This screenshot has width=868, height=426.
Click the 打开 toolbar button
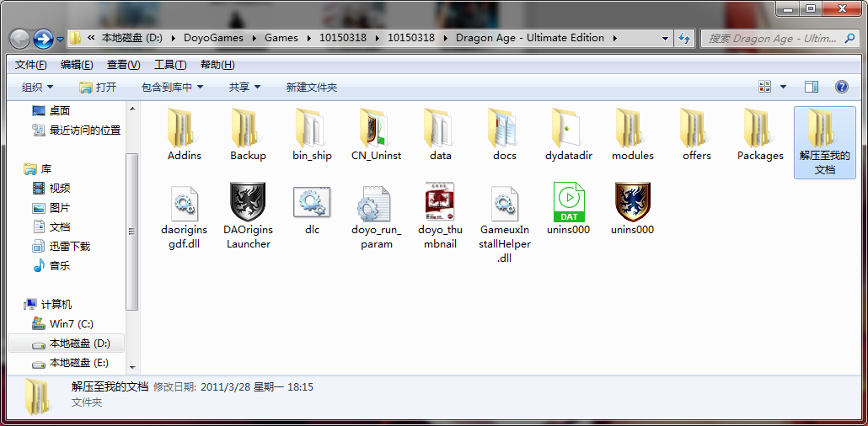[x=98, y=88]
